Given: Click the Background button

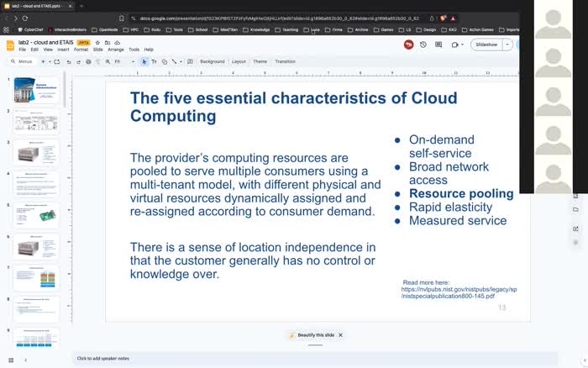Looking at the screenshot, I should pyautogui.click(x=213, y=61).
